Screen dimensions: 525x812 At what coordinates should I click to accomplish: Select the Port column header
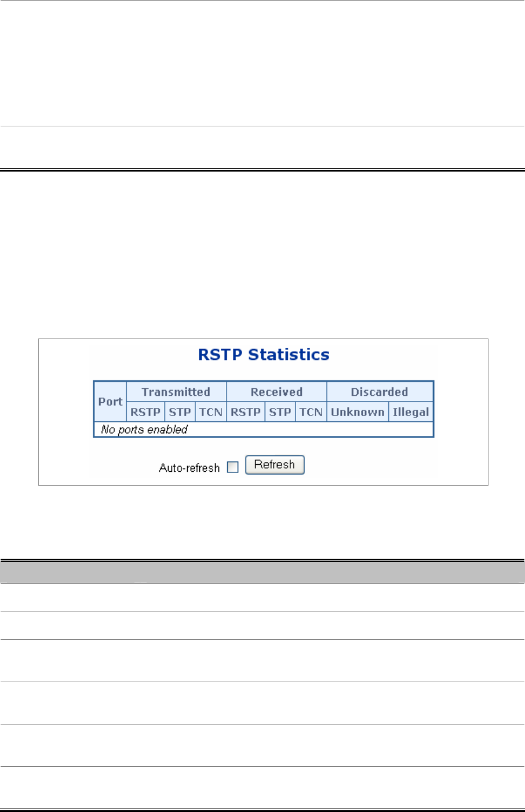[x=110, y=402]
